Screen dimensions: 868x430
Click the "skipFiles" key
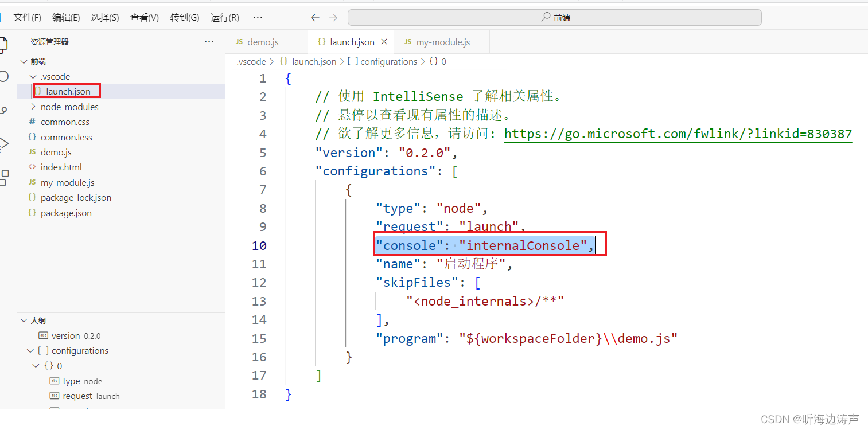point(417,282)
